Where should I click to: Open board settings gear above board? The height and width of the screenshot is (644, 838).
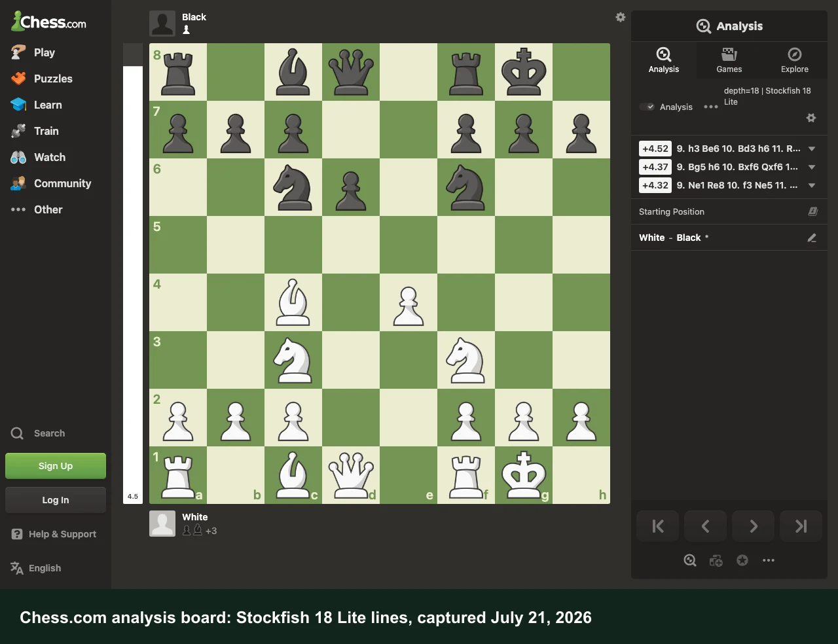621,17
